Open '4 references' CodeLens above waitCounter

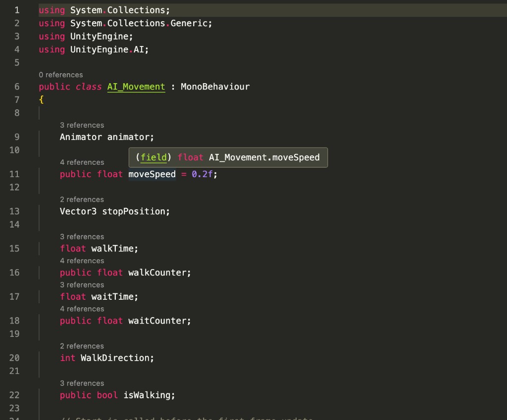tap(82, 309)
